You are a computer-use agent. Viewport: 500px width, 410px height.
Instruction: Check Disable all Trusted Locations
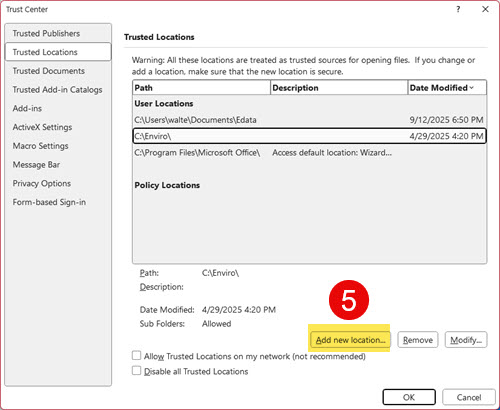click(x=136, y=371)
